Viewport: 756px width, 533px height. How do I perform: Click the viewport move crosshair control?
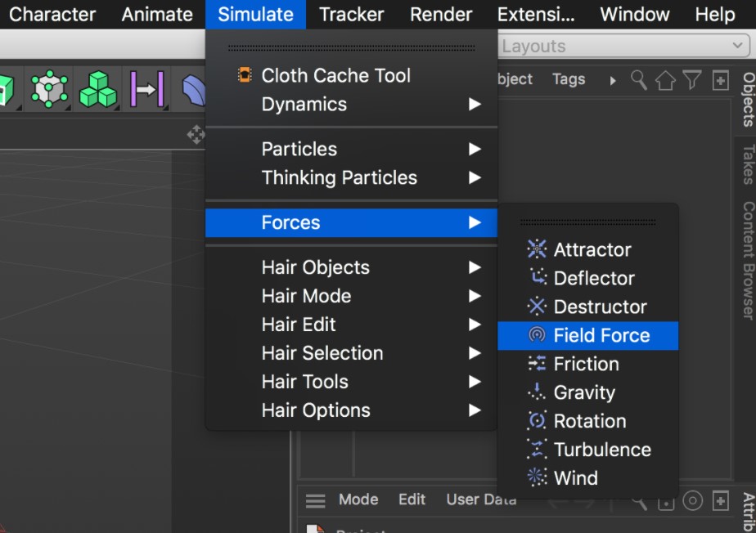point(196,135)
